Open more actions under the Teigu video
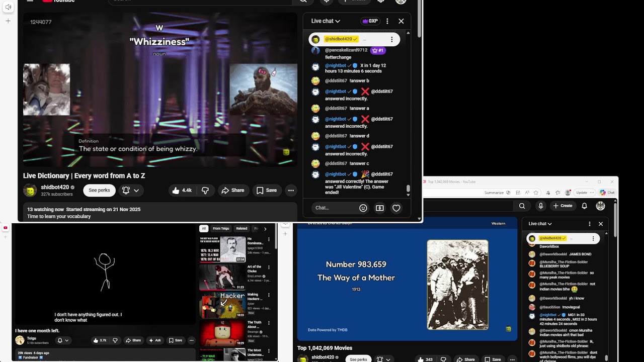Screen dimensions: 644x362 point(191,340)
